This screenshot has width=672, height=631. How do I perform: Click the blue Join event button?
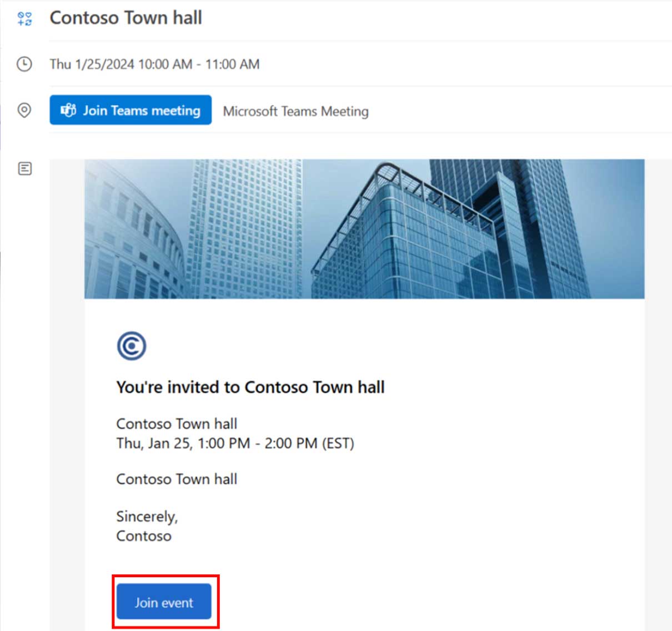164,602
